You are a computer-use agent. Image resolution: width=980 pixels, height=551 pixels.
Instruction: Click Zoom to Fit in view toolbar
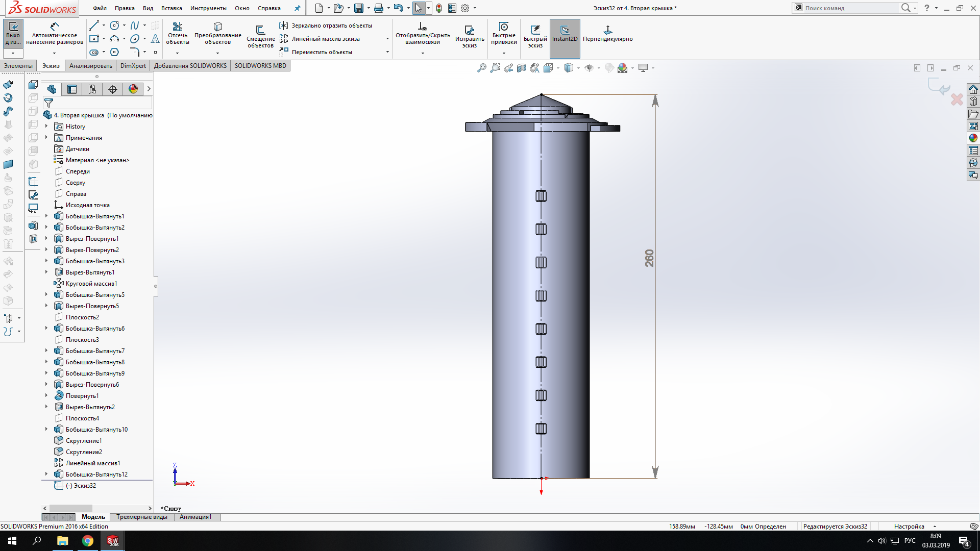[481, 68]
